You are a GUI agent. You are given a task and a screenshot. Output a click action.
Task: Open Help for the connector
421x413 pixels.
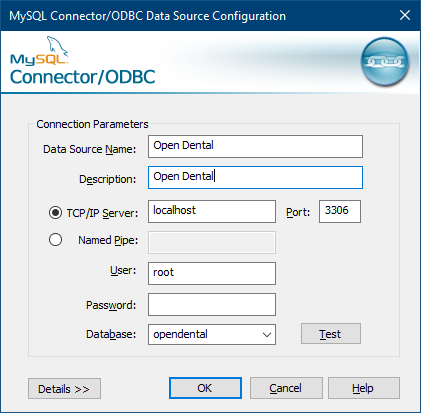click(364, 388)
